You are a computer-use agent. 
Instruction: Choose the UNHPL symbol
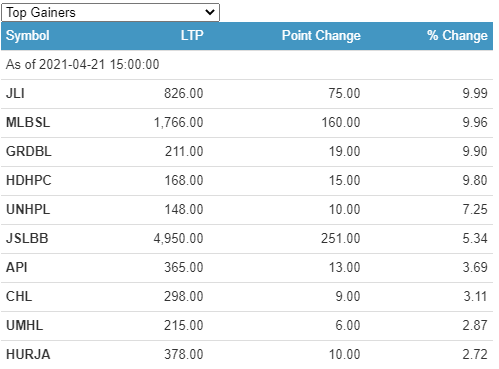pyautogui.click(x=28, y=210)
